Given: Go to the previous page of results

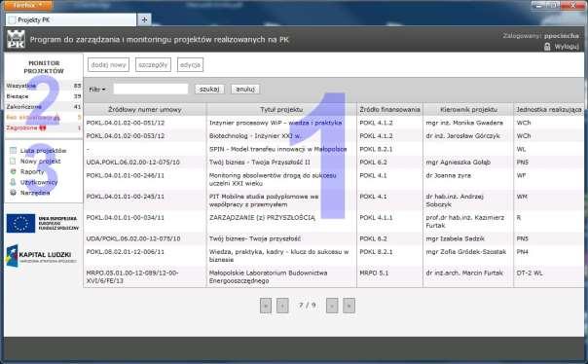Looking at the screenshot, I should pyautogui.click(x=282, y=306).
